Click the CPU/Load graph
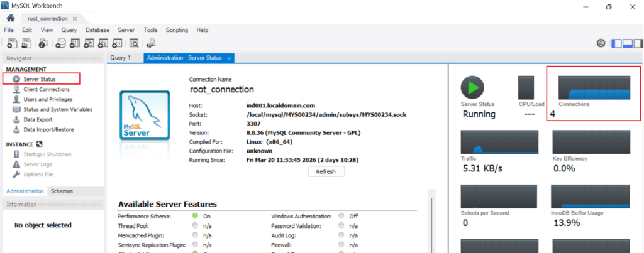The height and width of the screenshot is (253, 644). (x=526, y=87)
